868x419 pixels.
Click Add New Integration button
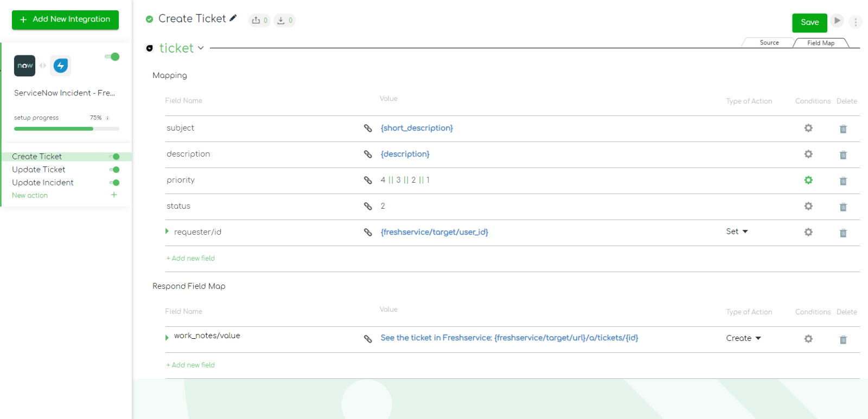65,20
